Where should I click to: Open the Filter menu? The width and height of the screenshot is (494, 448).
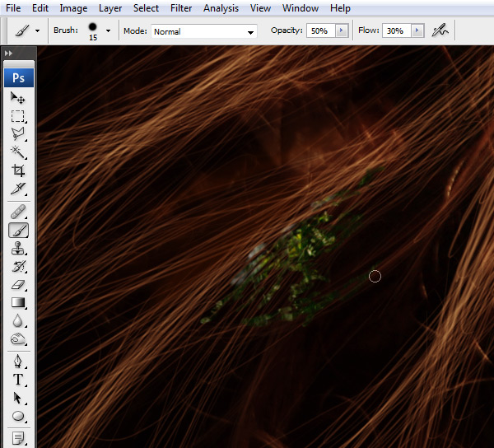[x=181, y=8]
